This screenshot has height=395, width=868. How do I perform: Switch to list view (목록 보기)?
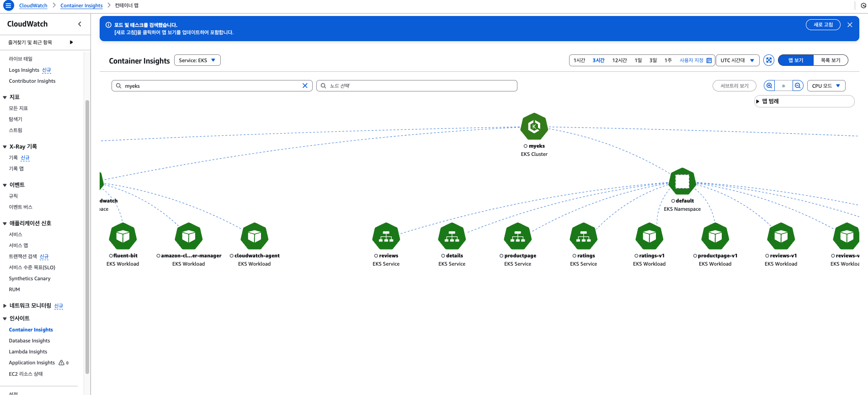pos(831,60)
